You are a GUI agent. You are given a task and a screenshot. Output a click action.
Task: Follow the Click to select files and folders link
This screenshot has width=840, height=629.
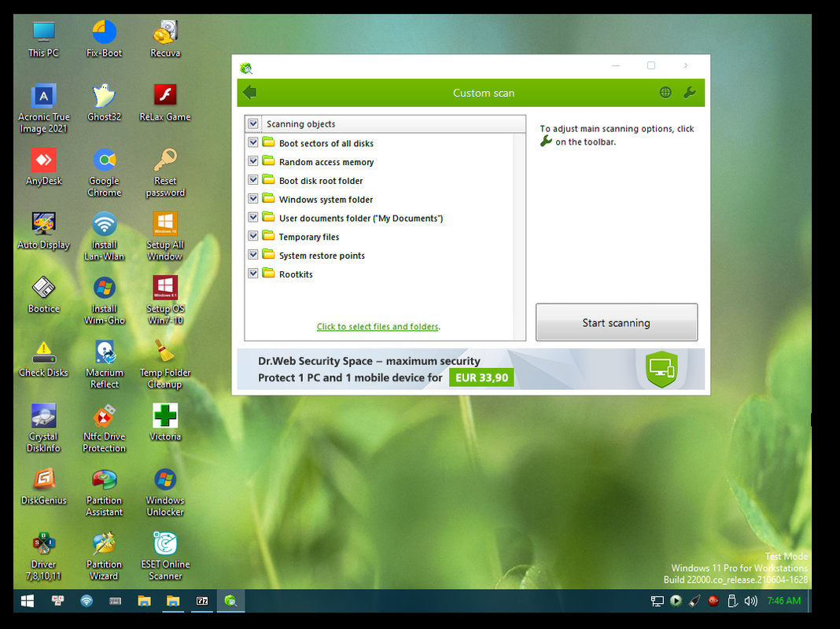[378, 326]
